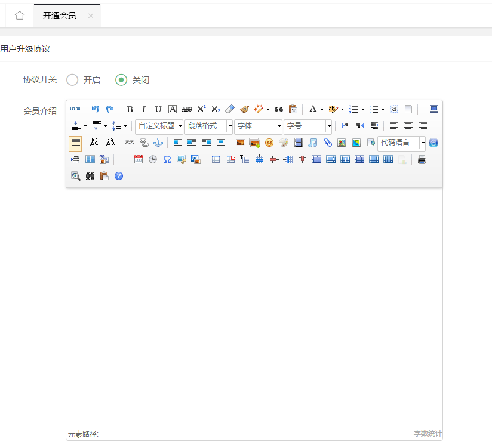Insert a hyperlink with the chain icon
Viewport: 492px width, 448px height.
(130, 143)
